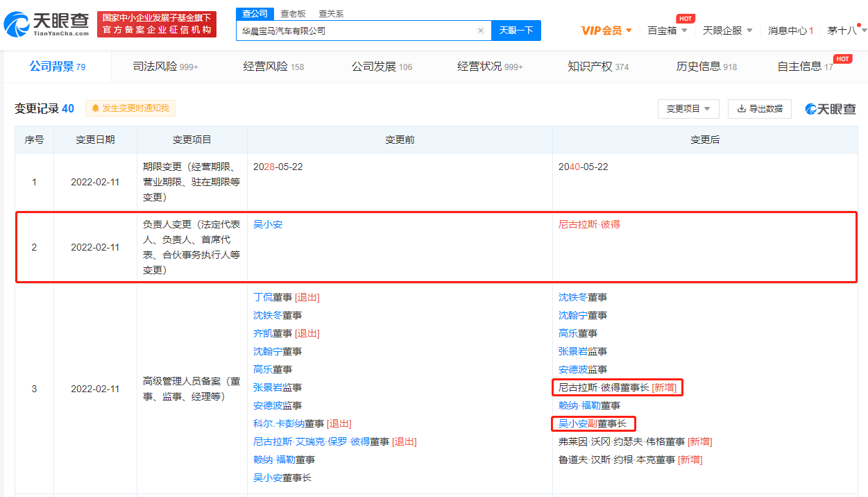
Task: Click the 变更前 column header
Action: coord(400,140)
